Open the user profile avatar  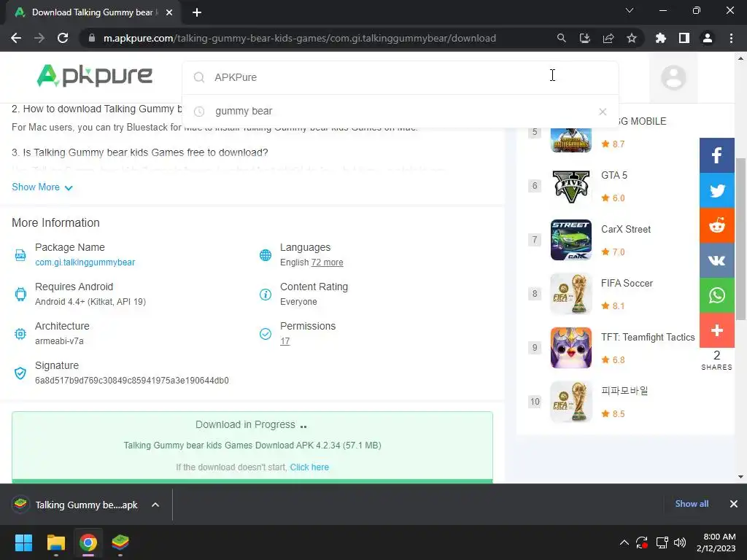(673, 77)
